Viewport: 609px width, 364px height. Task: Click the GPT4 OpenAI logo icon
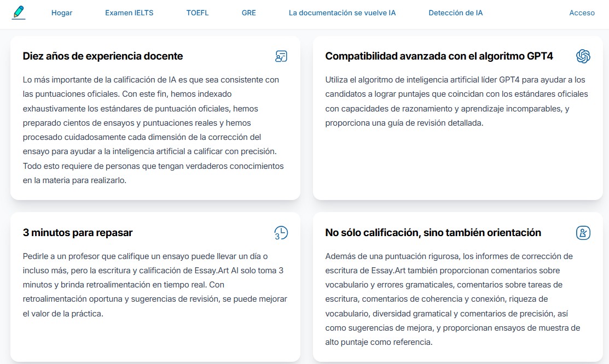click(x=583, y=56)
